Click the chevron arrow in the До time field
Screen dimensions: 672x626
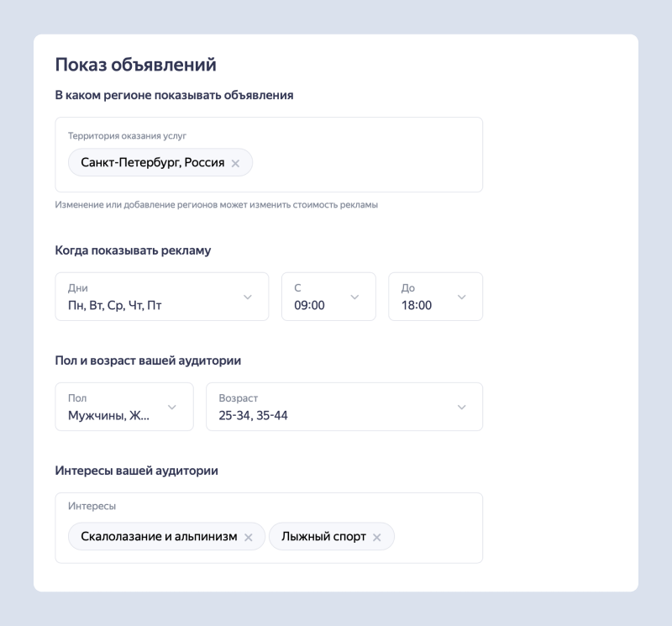pos(461,297)
